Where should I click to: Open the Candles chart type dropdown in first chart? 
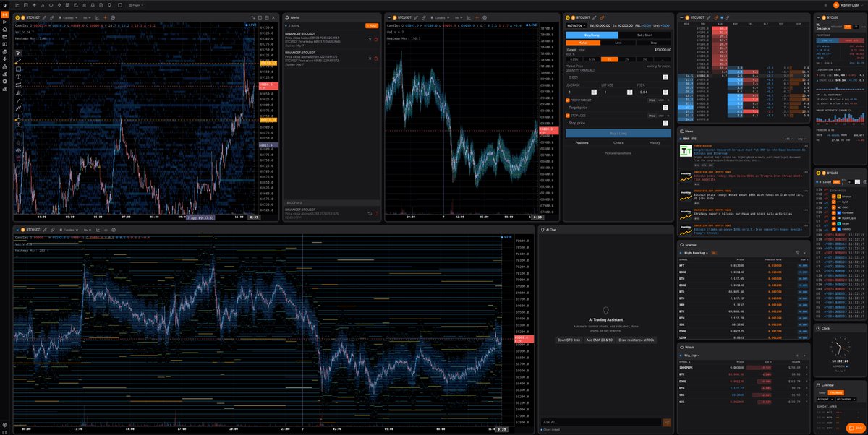click(x=68, y=17)
